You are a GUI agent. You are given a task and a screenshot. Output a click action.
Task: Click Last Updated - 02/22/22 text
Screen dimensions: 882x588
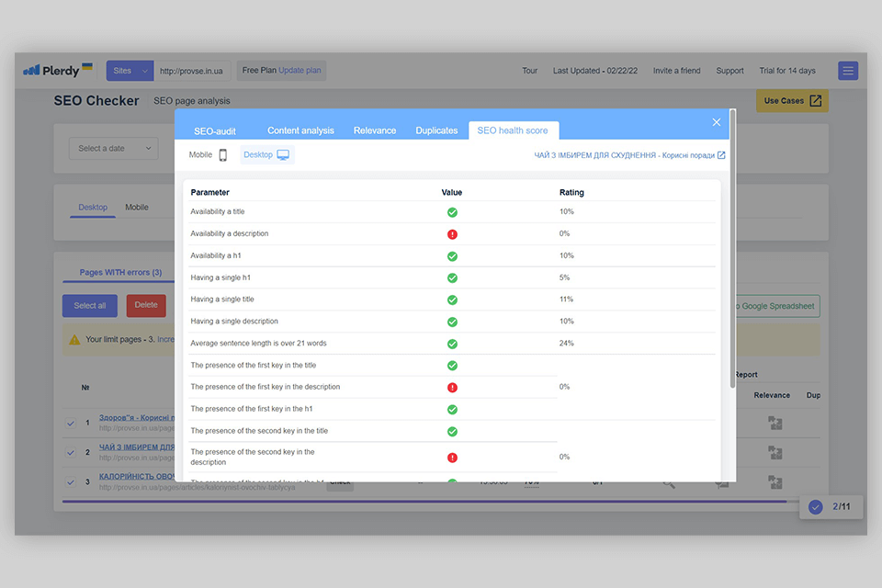tap(595, 71)
